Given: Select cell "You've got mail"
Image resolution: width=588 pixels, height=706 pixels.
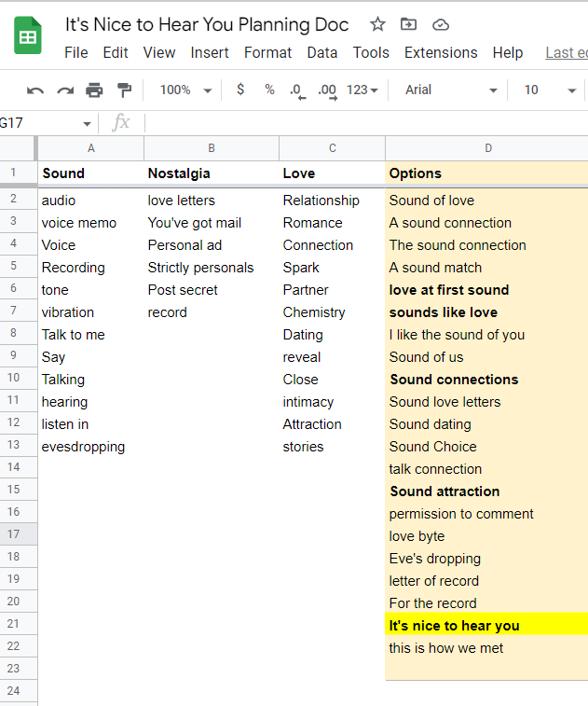Looking at the screenshot, I should coord(212,223).
